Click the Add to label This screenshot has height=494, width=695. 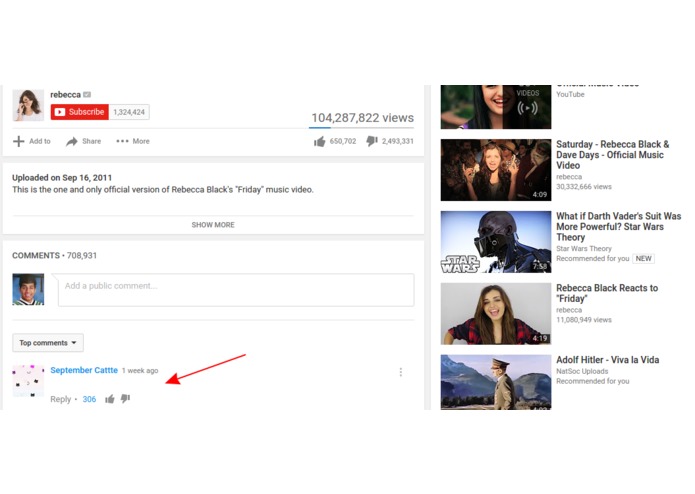pyautogui.click(x=40, y=141)
